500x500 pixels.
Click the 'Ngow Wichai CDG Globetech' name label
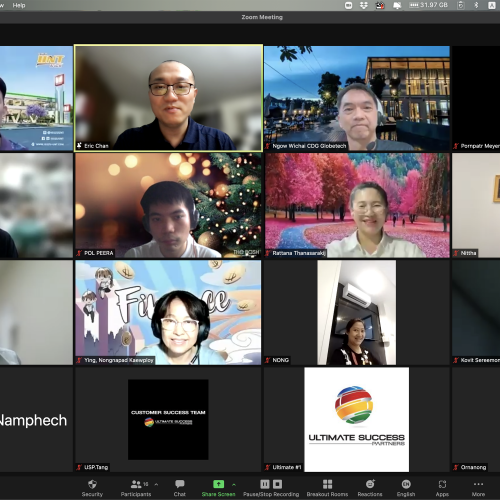click(x=309, y=146)
